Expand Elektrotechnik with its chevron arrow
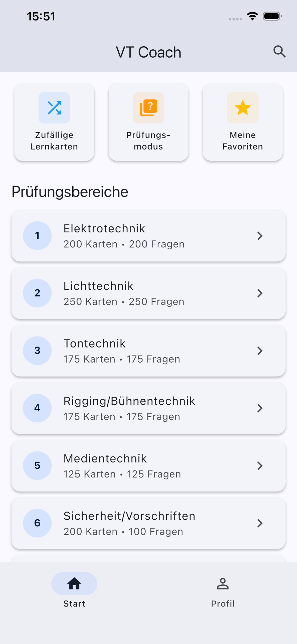 tap(260, 236)
